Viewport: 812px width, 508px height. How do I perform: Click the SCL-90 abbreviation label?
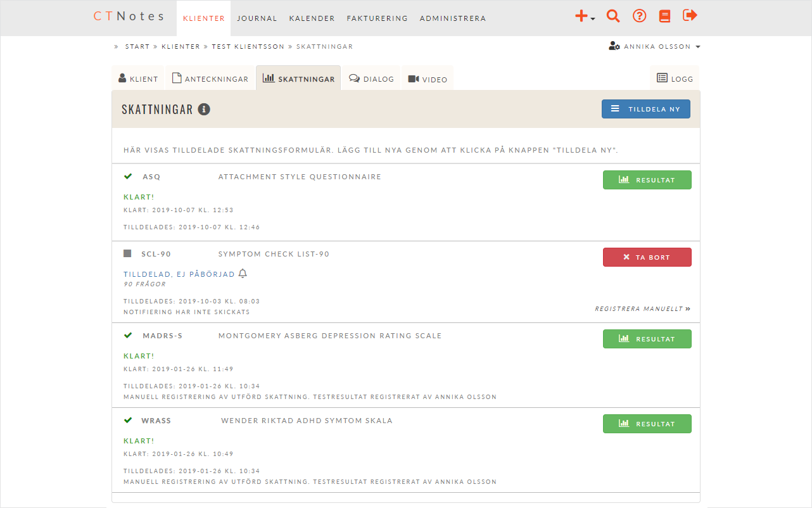point(156,255)
